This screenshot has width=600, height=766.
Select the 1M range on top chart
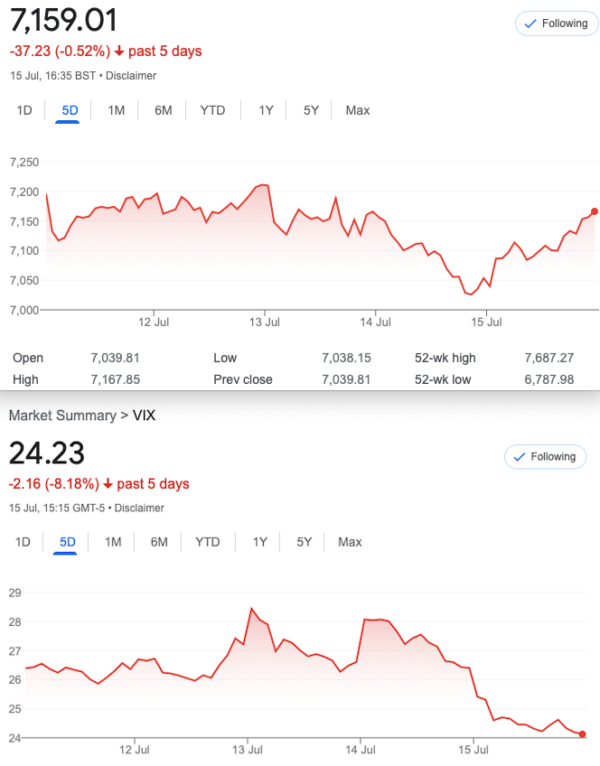tap(116, 110)
